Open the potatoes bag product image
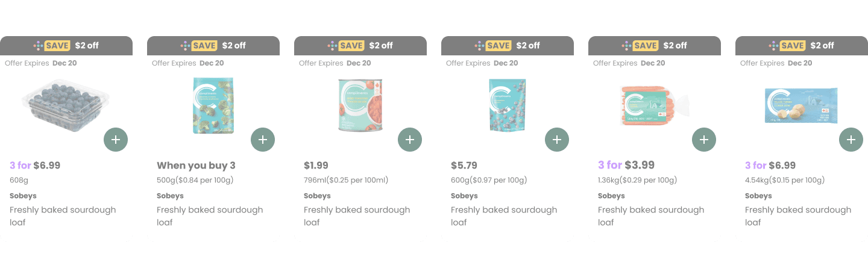The height and width of the screenshot is (278, 868). (x=801, y=105)
